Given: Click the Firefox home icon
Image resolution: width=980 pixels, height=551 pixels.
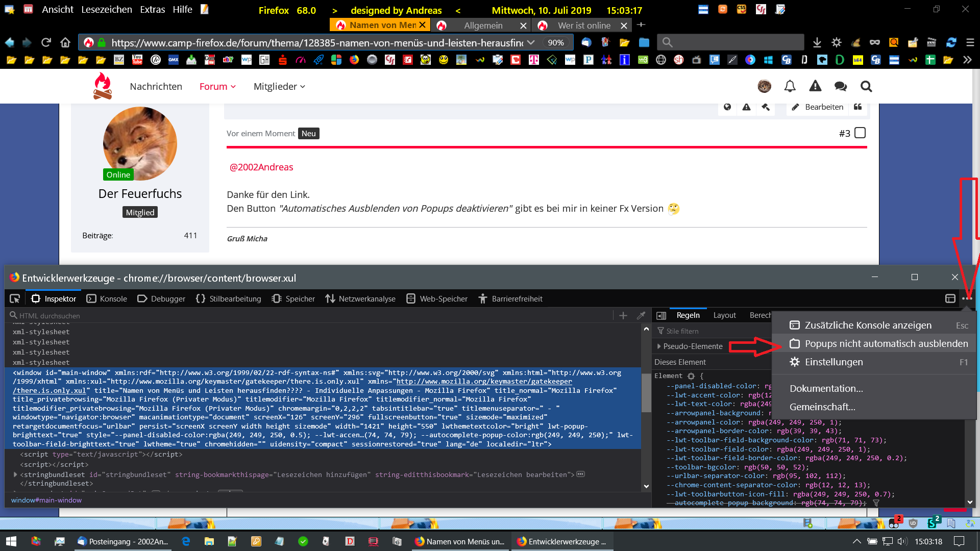Looking at the screenshot, I should point(65,42).
